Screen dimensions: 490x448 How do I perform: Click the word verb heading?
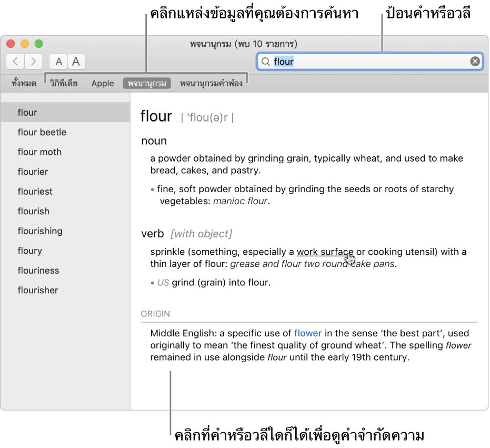click(x=153, y=234)
